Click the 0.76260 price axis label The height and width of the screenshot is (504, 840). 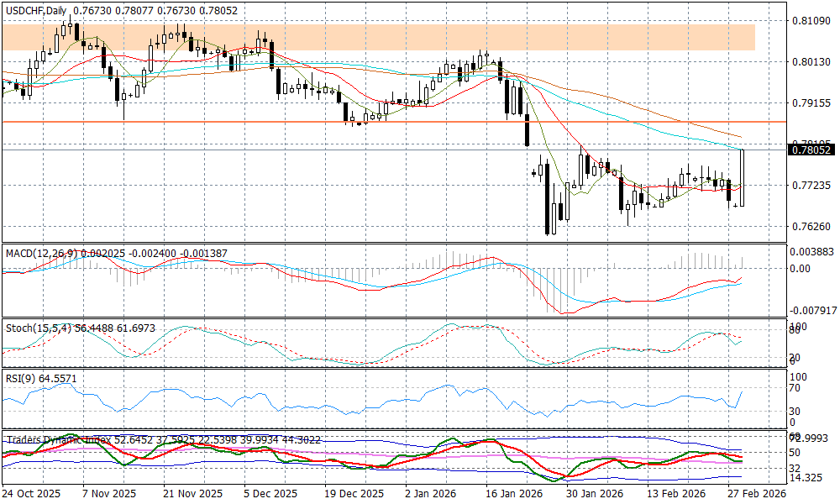point(811,227)
